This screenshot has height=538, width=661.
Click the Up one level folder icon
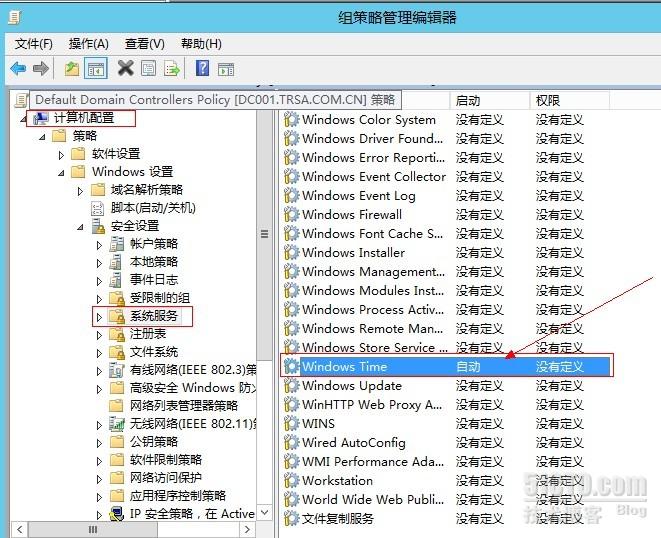click(x=72, y=69)
